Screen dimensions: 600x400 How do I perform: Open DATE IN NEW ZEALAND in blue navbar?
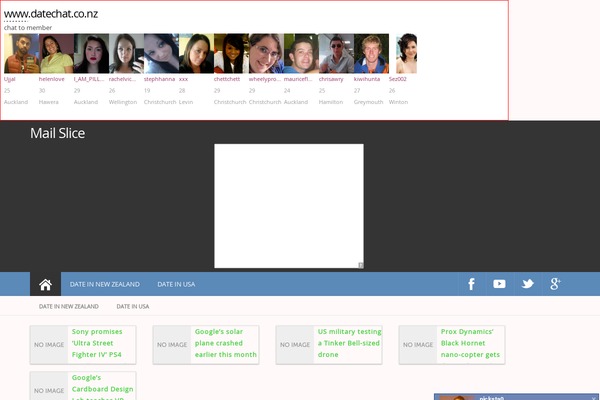[x=104, y=284]
